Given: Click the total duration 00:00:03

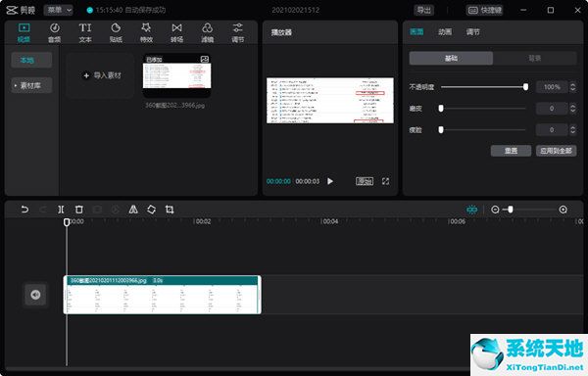Looking at the screenshot, I should 308,181.
